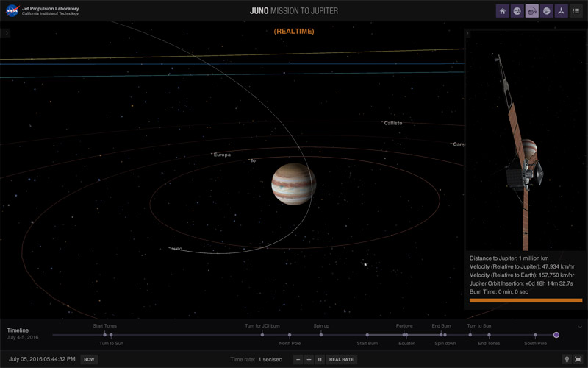This screenshot has width=588, height=368.
Task: Select the Juno spacecraft label on orbit
Action: [176, 249]
